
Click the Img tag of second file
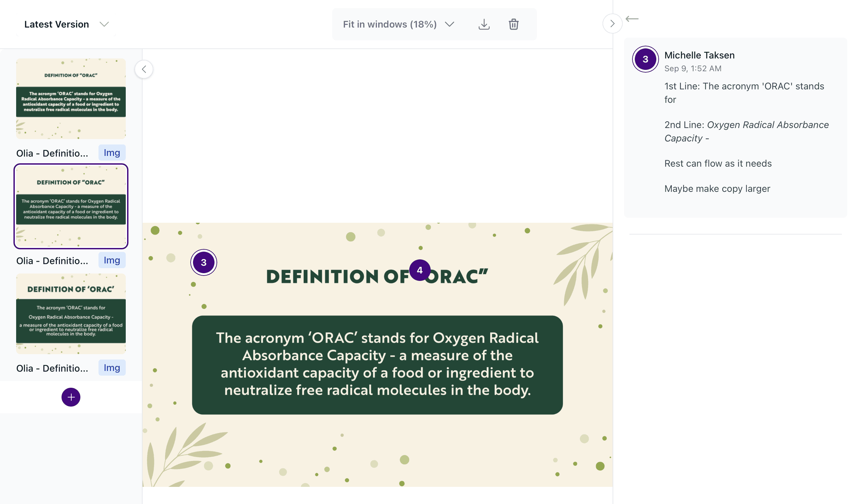[x=112, y=260]
